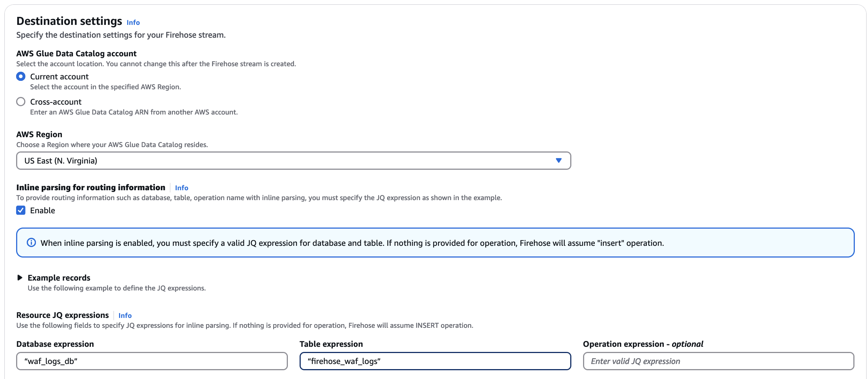Click the AWS Region dropdown arrow
The height and width of the screenshot is (379, 868).
[559, 161]
